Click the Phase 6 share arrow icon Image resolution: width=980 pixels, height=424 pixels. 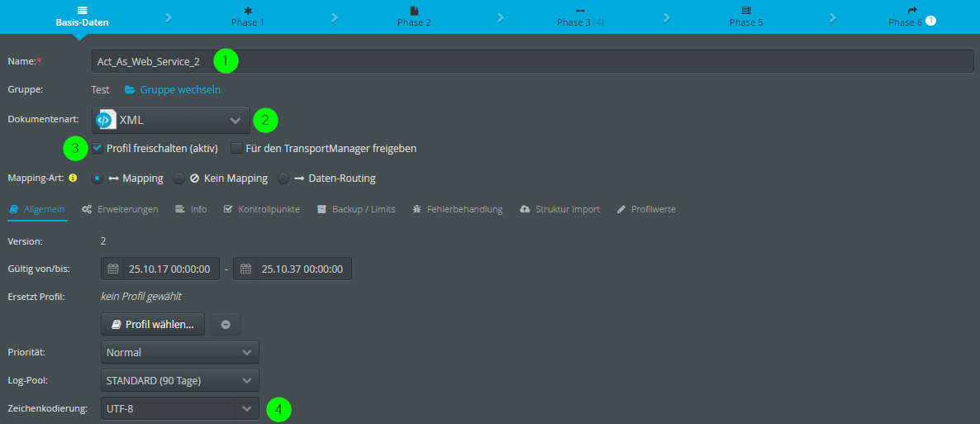[x=912, y=11]
